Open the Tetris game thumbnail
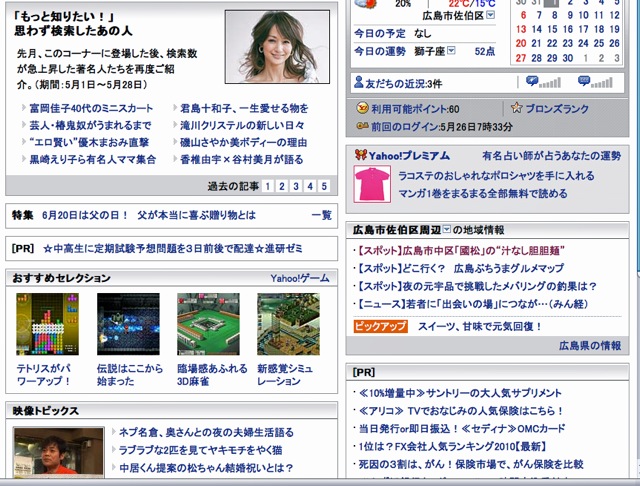The width and height of the screenshot is (640, 486). point(47,324)
